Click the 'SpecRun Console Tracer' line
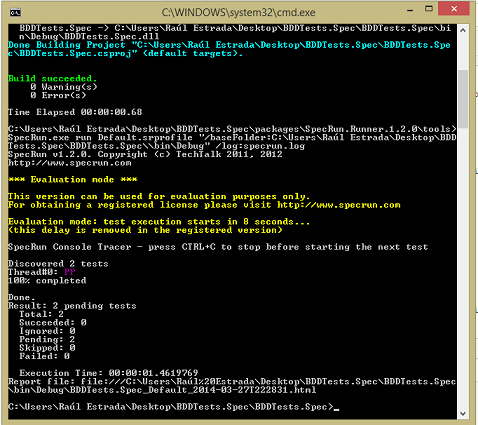 click(x=218, y=247)
